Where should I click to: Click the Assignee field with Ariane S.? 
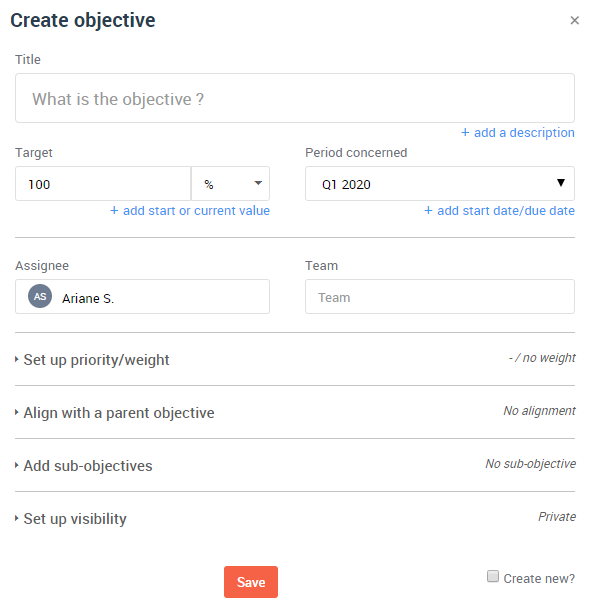click(x=142, y=297)
